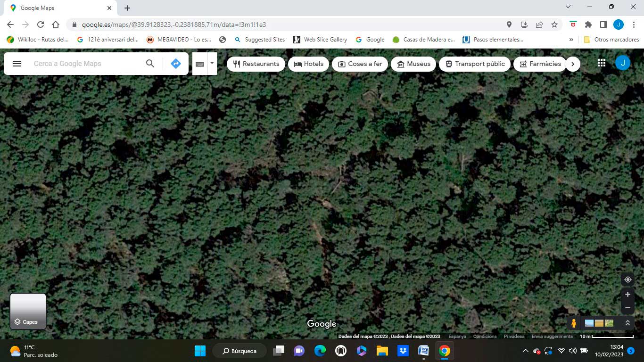Zoom out with the minus button
644x362 pixels.
[627, 307]
